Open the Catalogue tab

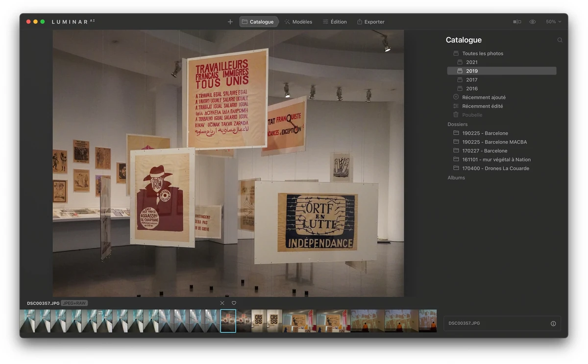[x=258, y=22]
